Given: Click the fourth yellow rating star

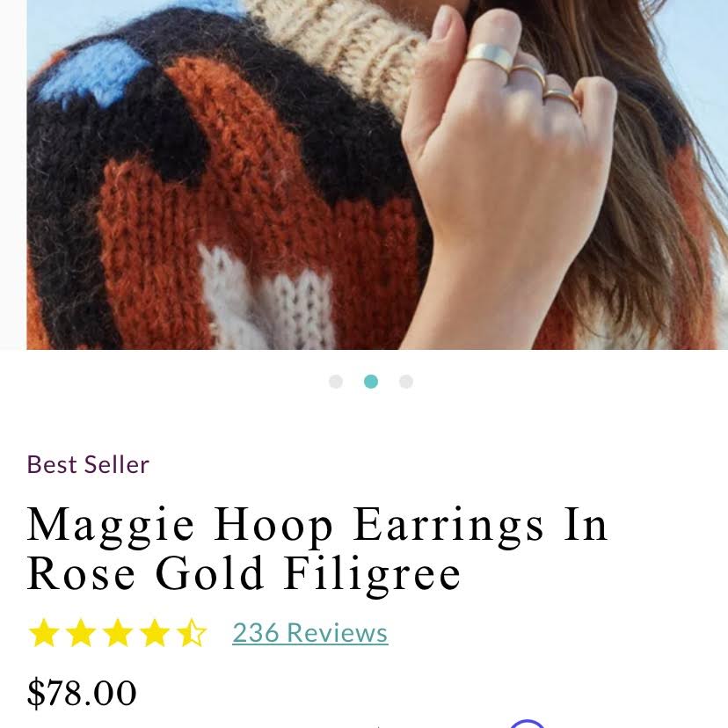Looking at the screenshot, I should point(155,633).
